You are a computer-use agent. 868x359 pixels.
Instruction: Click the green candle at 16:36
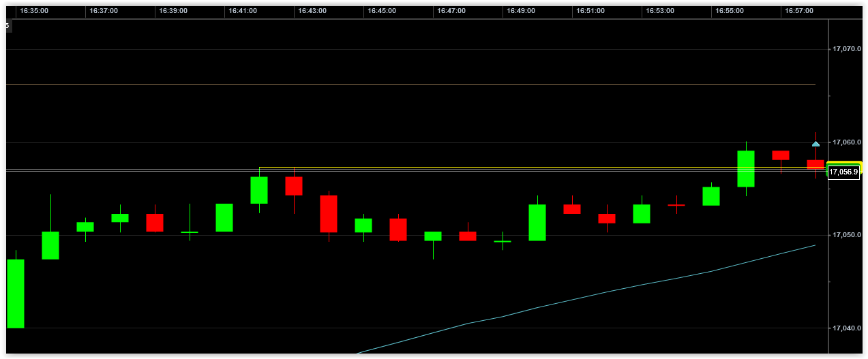coord(50,245)
